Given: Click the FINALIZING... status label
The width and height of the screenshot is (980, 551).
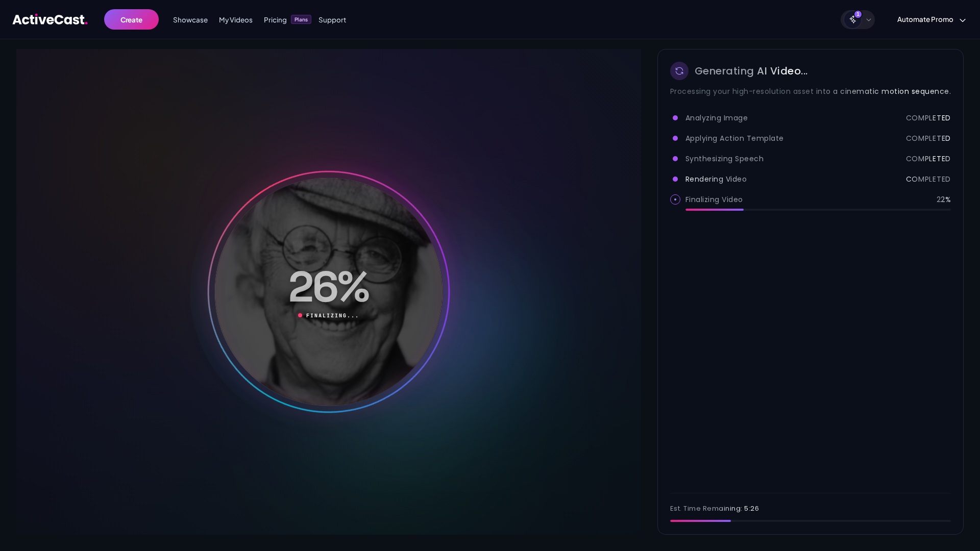Looking at the screenshot, I should (332, 316).
